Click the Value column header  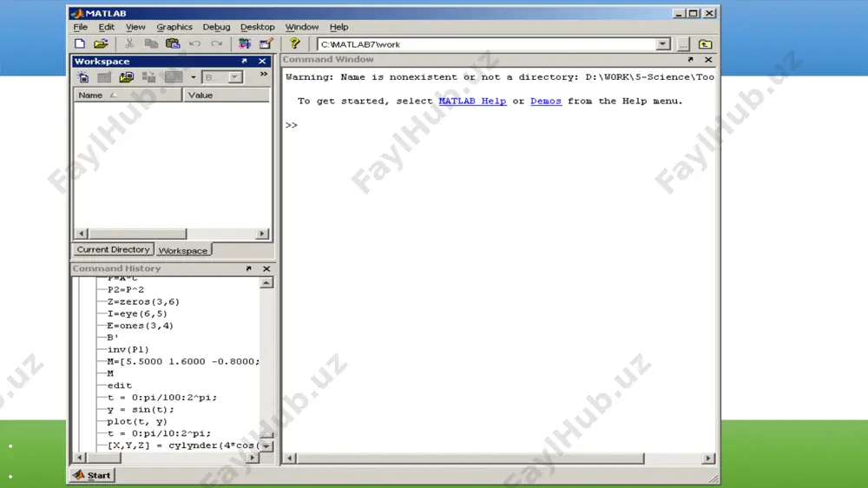pos(226,96)
